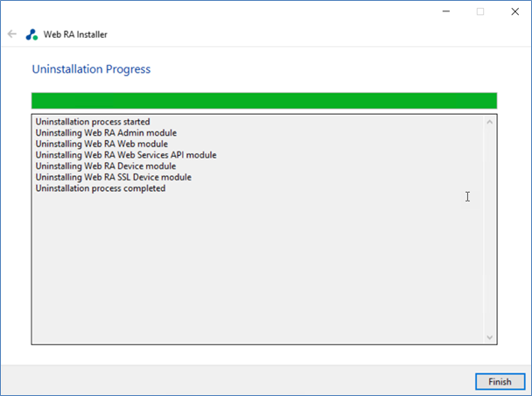Select 'Uninstallation process completed' log line

coord(101,188)
